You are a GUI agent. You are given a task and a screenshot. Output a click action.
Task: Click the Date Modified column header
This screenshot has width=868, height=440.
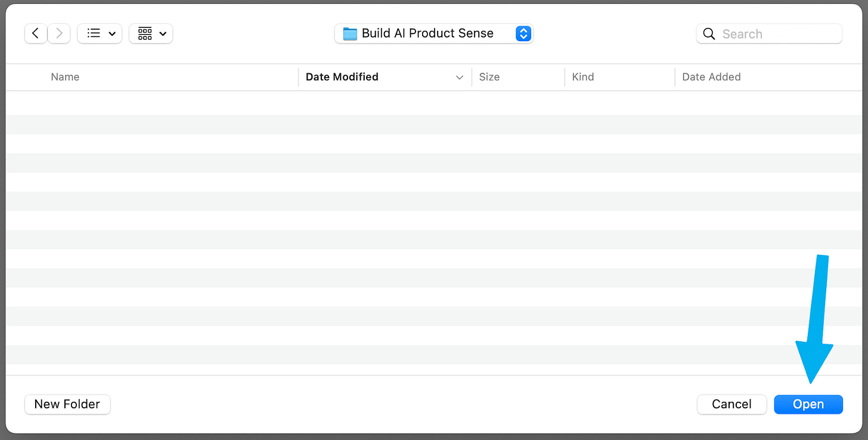coord(342,77)
